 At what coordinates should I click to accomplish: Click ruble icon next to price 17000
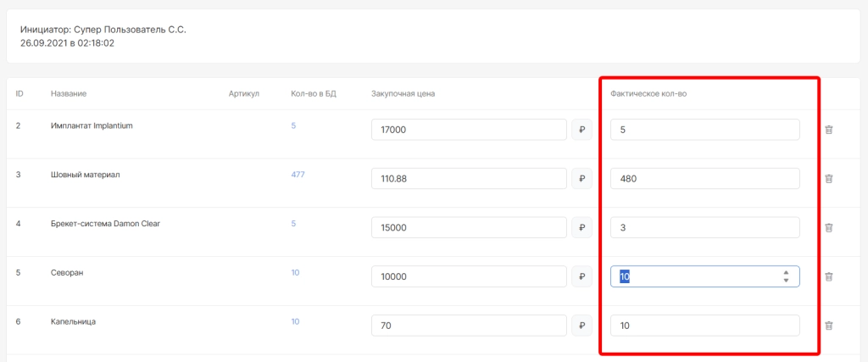point(582,130)
